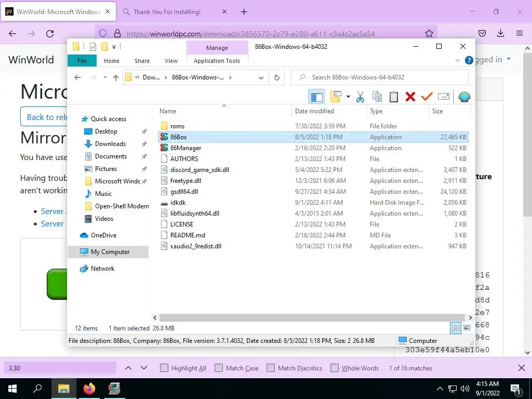The width and height of the screenshot is (532, 399).
Task: Click the Rename toolbar icon
Action: coord(444,97)
